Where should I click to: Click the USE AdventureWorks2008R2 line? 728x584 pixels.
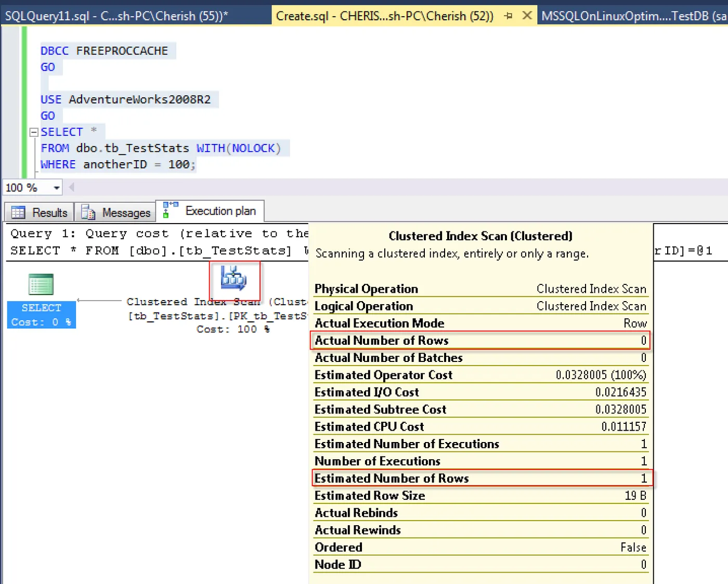(126, 99)
